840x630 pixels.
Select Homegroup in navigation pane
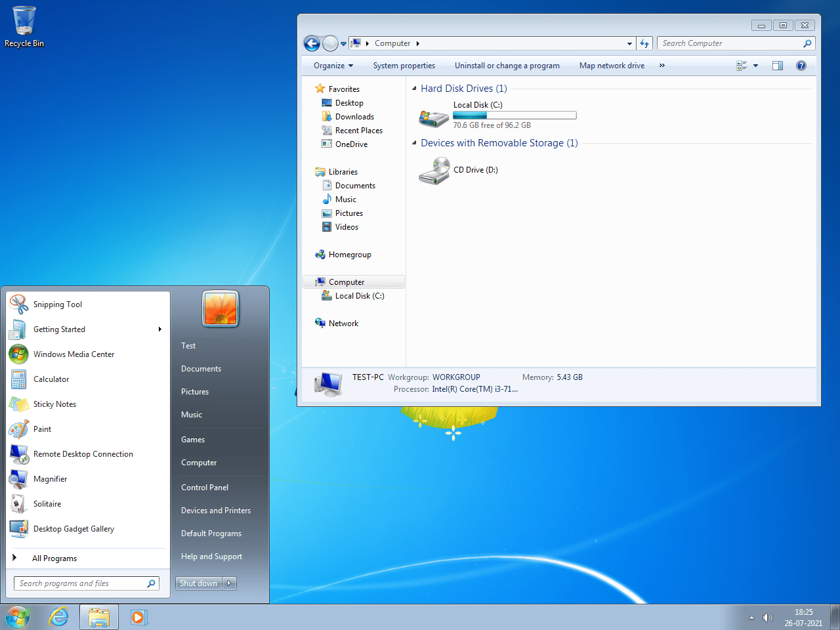pyautogui.click(x=350, y=255)
